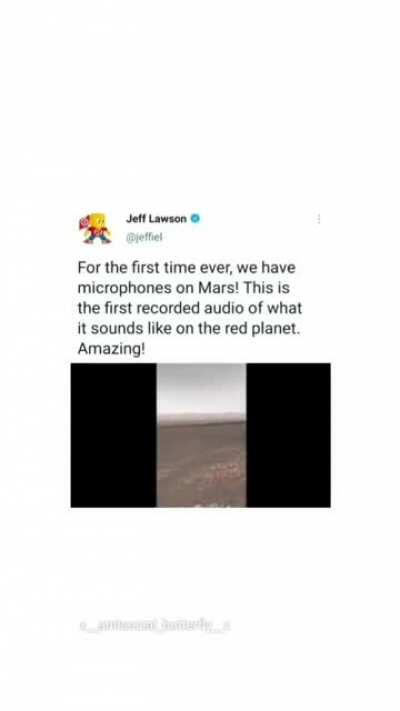400x711 pixels.
Task: Click line "the first recorded audio of what"
Action: [x=190, y=308]
